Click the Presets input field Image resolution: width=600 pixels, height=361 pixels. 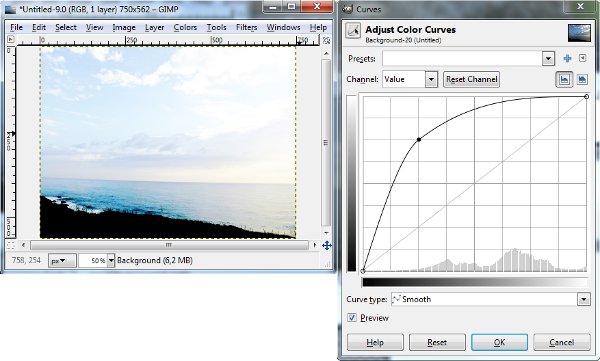point(462,59)
